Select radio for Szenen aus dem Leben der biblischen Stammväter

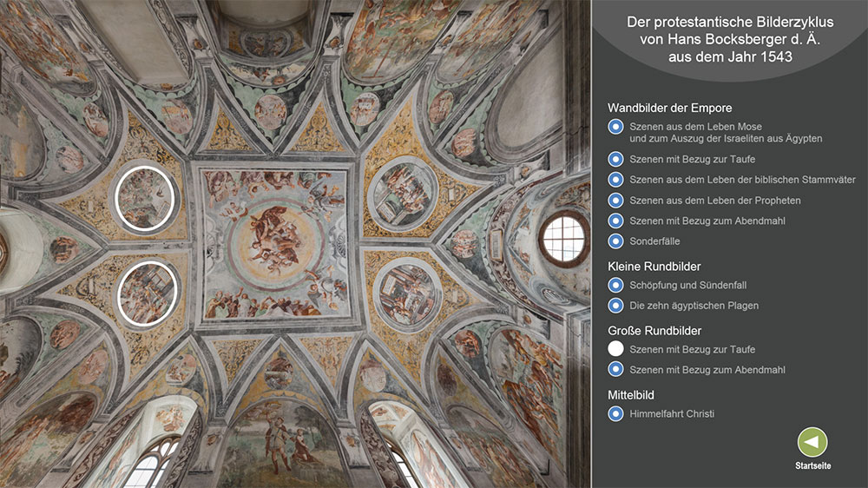tap(615, 180)
